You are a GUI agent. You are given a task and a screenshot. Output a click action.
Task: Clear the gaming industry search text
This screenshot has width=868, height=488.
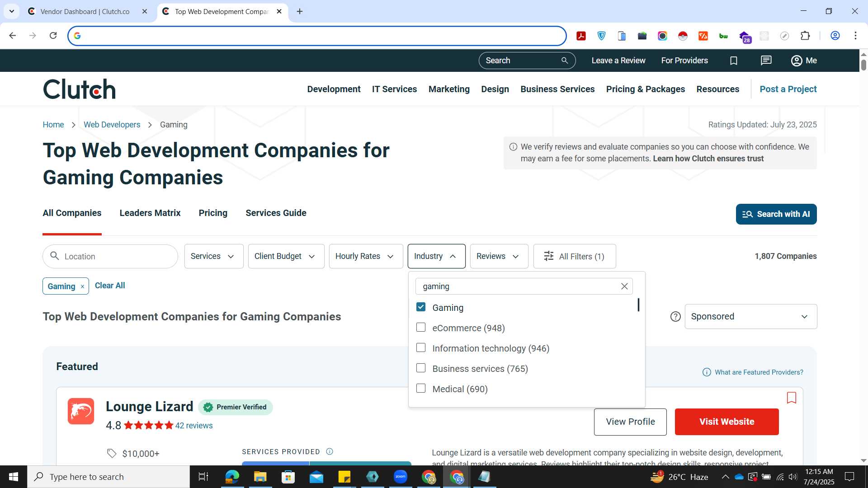point(624,286)
